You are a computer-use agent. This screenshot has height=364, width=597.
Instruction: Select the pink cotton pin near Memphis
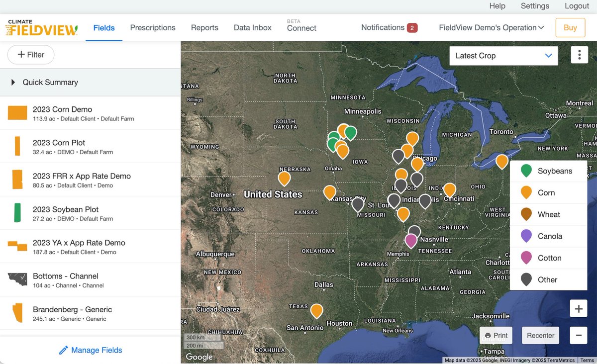coord(411,241)
